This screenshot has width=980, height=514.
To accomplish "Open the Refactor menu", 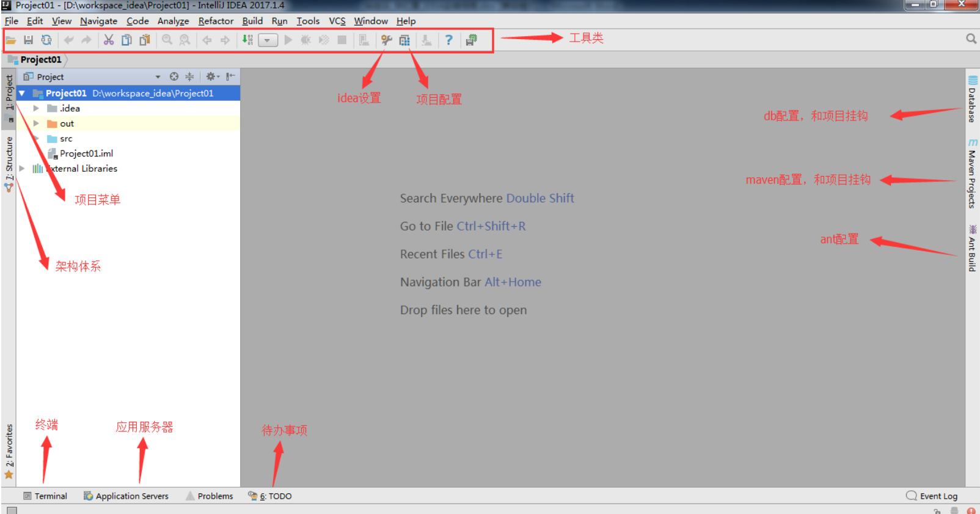I will coord(216,21).
